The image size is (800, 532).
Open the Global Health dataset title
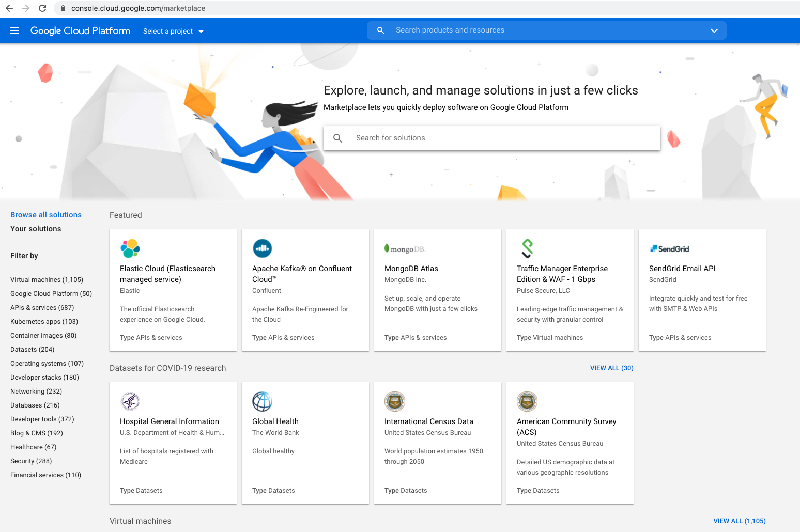275,421
